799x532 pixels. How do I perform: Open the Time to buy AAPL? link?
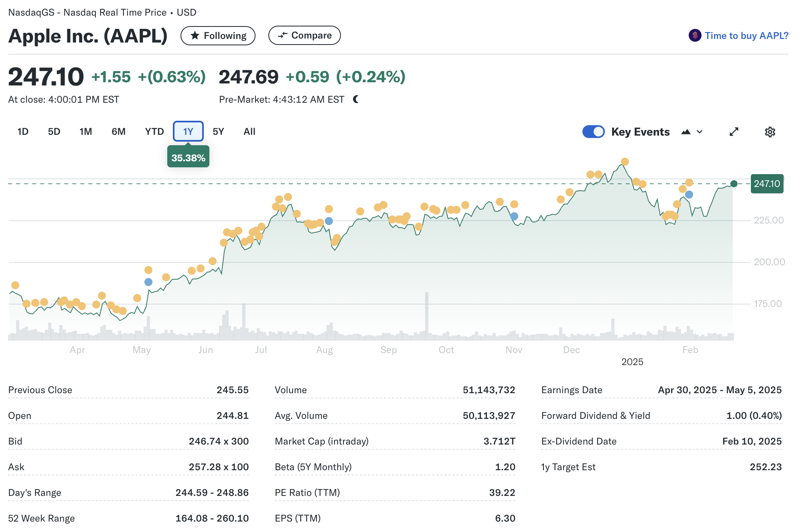pyautogui.click(x=746, y=36)
